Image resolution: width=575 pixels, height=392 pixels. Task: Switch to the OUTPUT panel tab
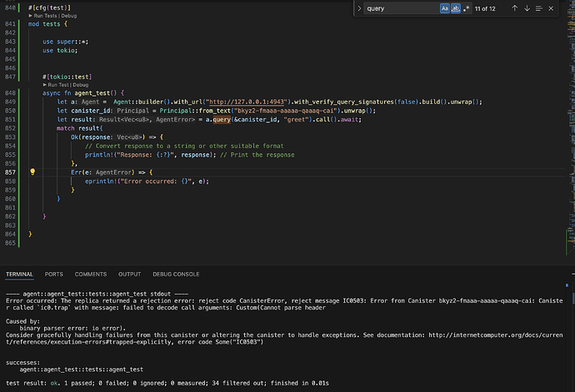(129, 274)
